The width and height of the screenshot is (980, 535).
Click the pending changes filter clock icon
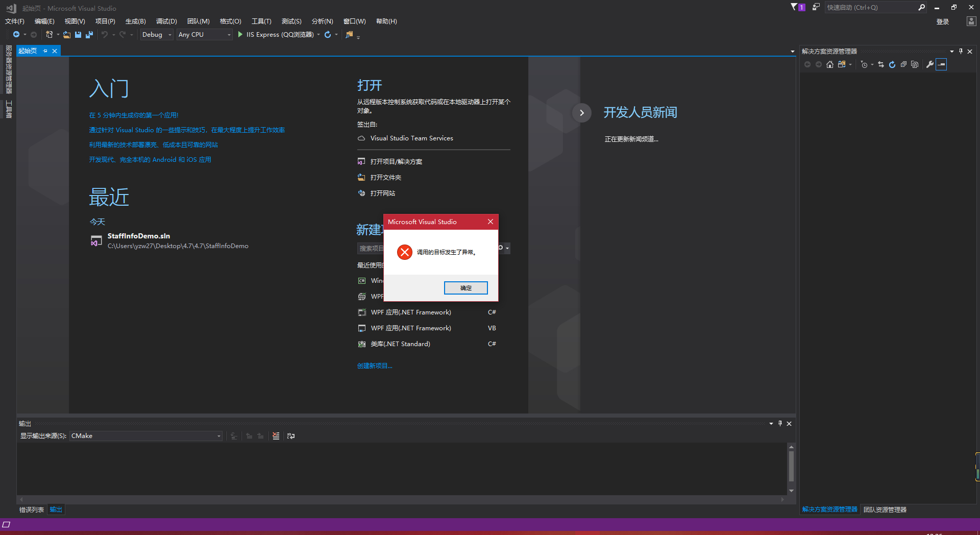pos(864,64)
